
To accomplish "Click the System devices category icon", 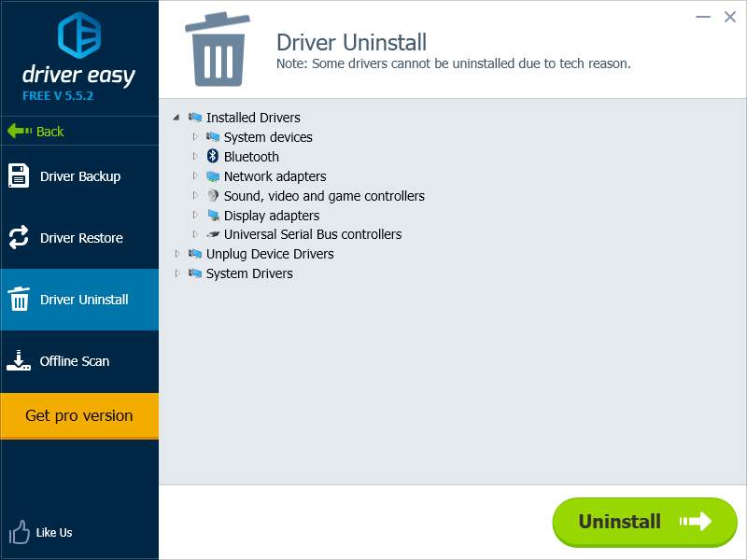I will click(x=213, y=136).
